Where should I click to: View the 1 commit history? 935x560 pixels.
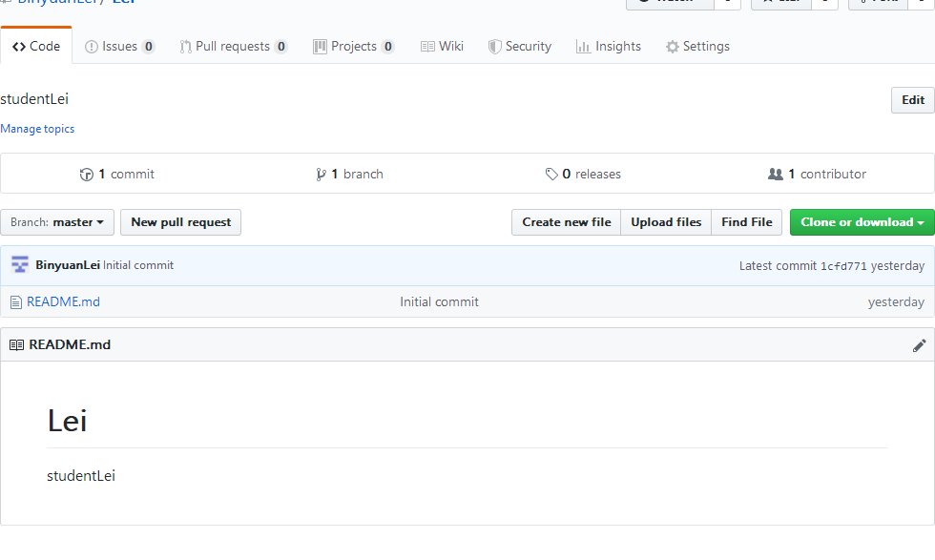point(116,175)
